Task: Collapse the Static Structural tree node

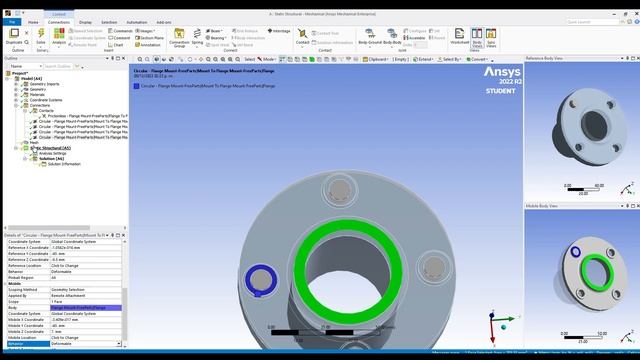Action: click(x=16, y=148)
